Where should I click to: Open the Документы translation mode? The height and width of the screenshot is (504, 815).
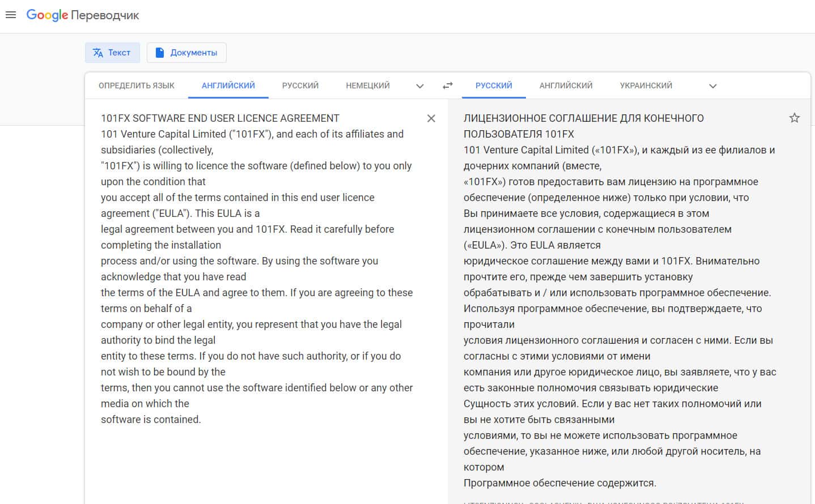[186, 53]
